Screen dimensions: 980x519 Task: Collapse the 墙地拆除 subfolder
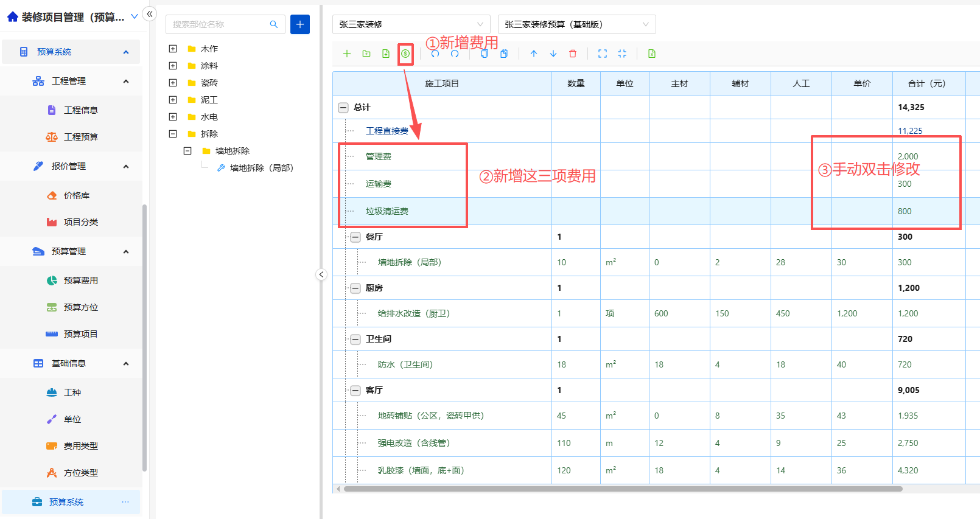(x=187, y=151)
